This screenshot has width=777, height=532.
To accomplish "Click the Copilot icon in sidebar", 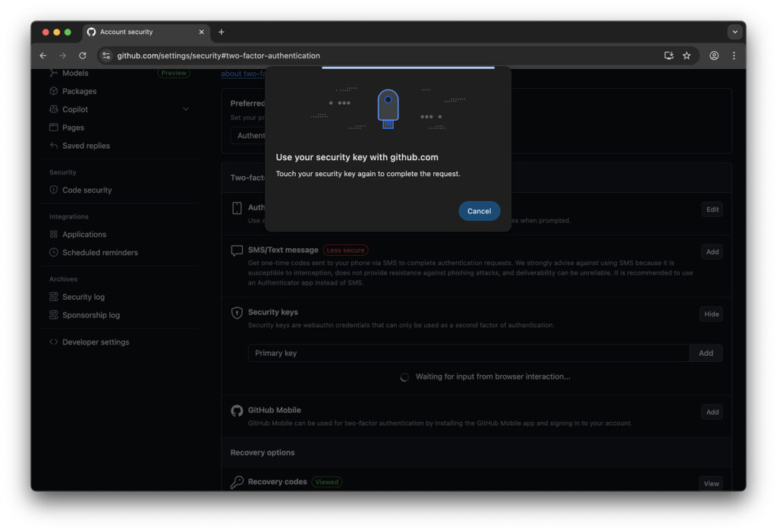I will 54,109.
